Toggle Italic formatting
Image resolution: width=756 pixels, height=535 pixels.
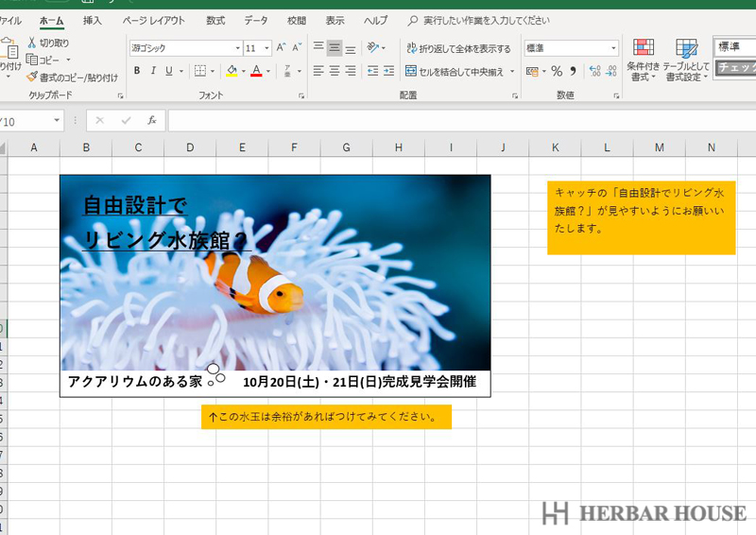coord(153,71)
